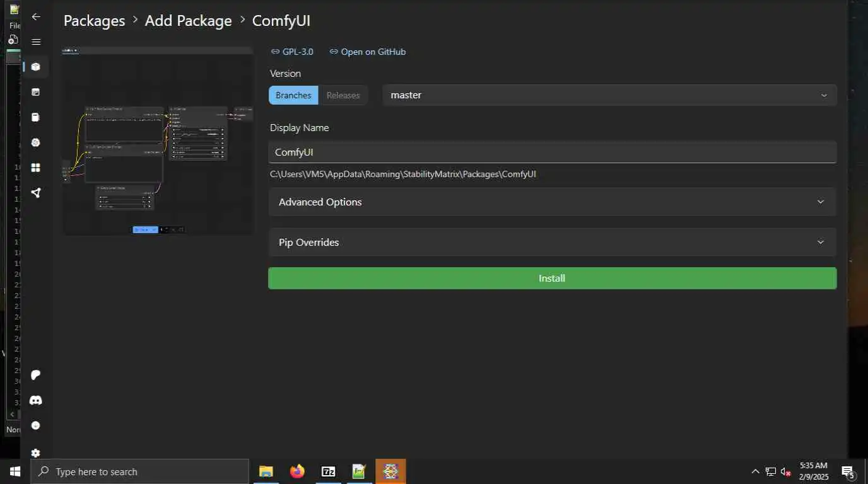Open the Windows Start menu
The image size is (868, 484).
pyautogui.click(x=15, y=471)
